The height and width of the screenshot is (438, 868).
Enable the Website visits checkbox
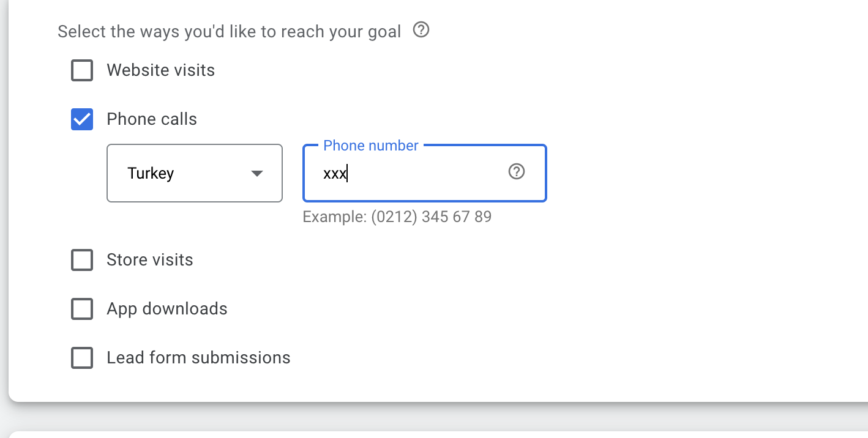tap(82, 70)
